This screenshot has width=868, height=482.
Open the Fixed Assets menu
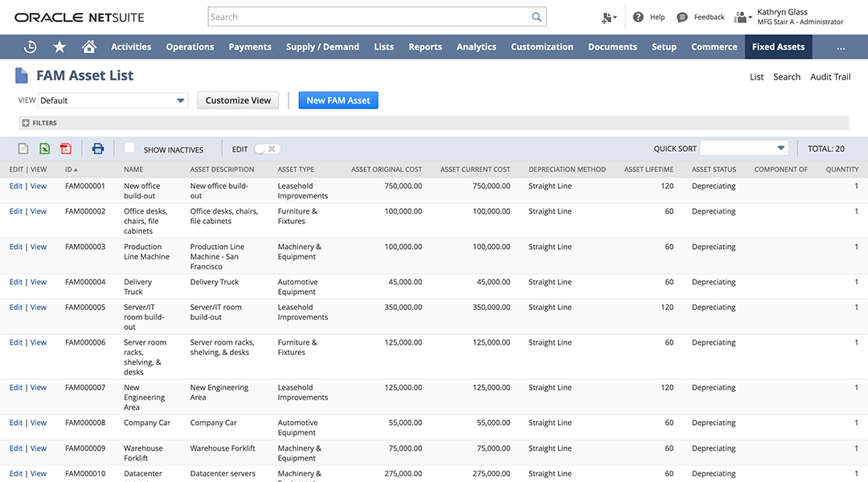pos(778,47)
